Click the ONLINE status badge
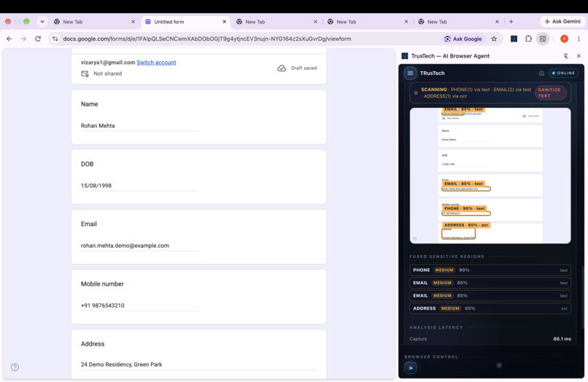588x382 pixels. pos(563,73)
